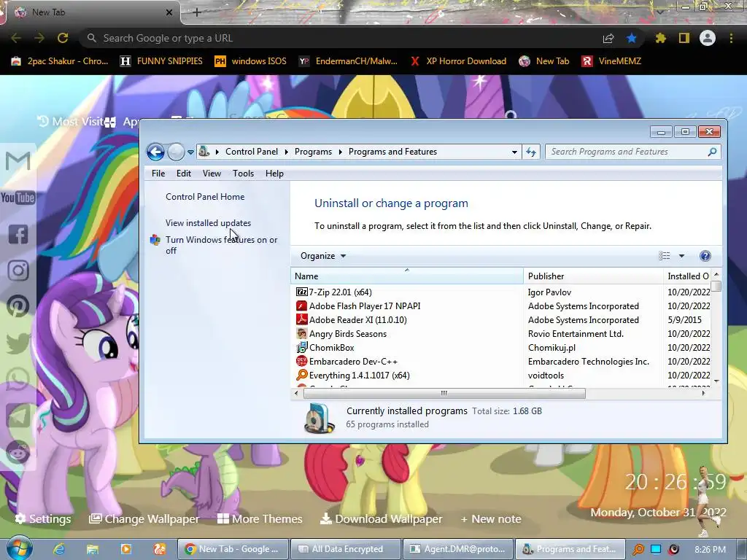The height and width of the screenshot is (560, 747).
Task: Open Turn Windows features on or off
Action: tap(222, 245)
